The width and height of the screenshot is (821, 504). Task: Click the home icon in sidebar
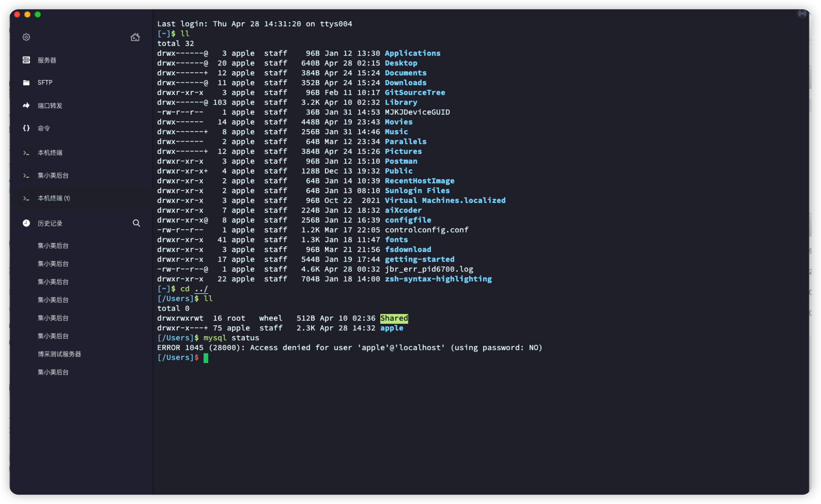135,37
